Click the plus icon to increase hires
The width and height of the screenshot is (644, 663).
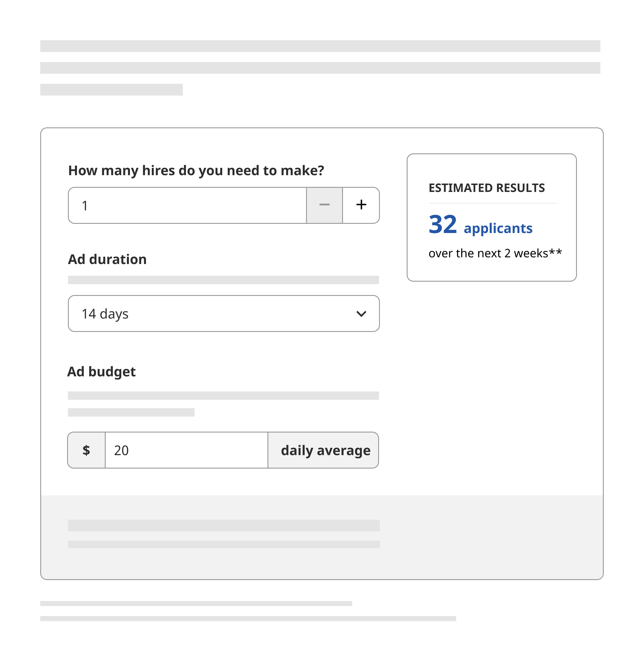(361, 205)
